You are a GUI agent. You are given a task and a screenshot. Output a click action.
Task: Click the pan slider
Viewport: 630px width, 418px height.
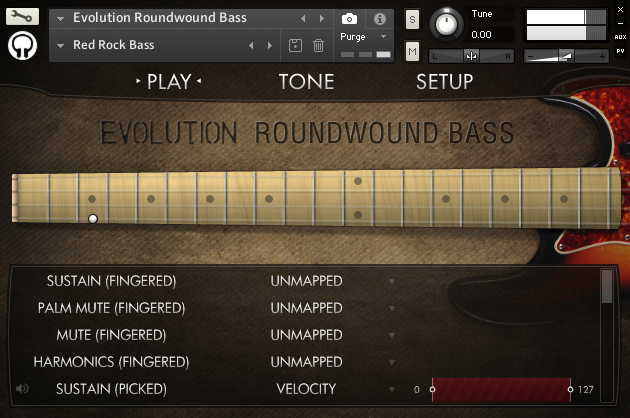click(471, 56)
